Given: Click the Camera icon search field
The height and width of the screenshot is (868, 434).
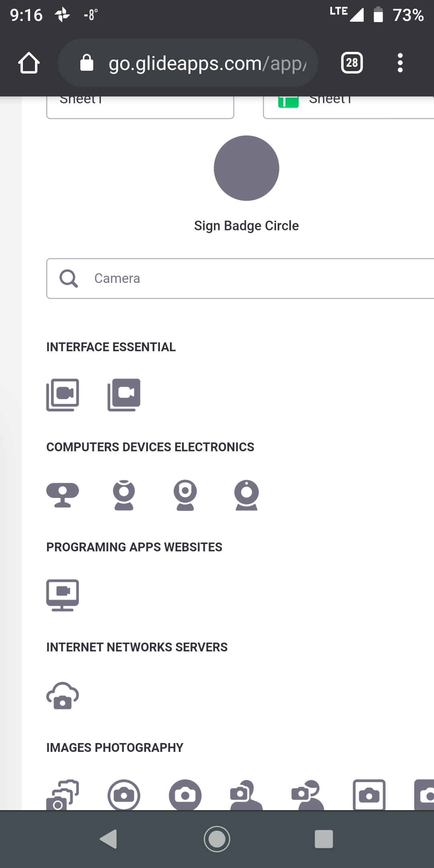Looking at the screenshot, I should 240,278.
